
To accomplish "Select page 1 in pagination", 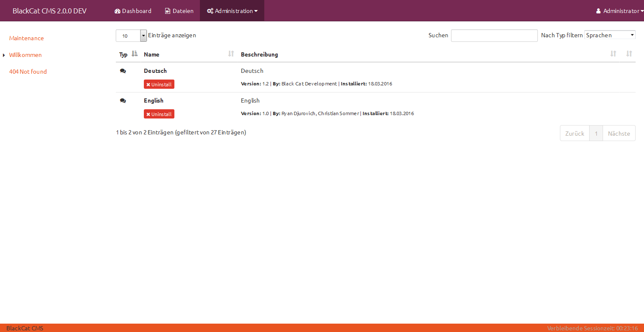I will click(x=596, y=134).
